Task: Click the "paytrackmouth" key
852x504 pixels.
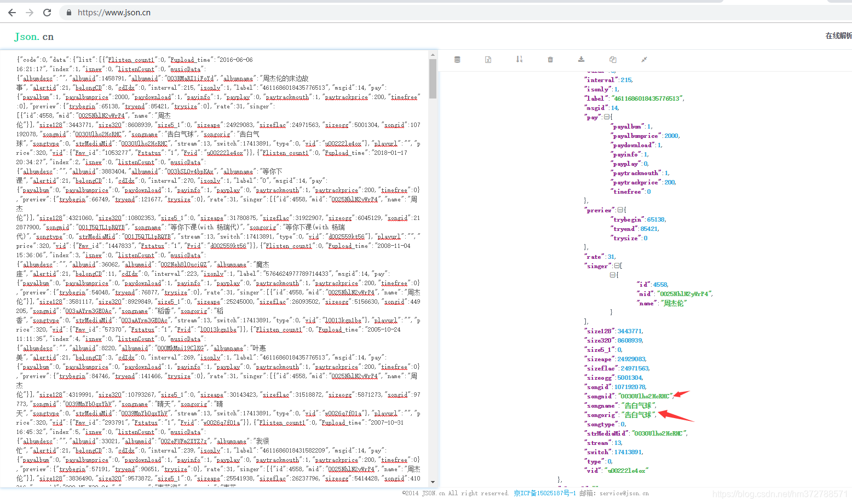Action: [636, 173]
